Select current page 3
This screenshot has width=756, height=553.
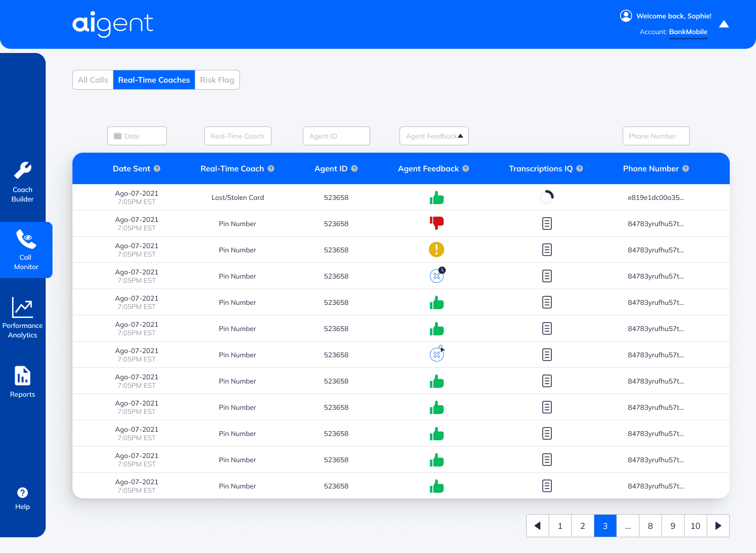tap(605, 526)
